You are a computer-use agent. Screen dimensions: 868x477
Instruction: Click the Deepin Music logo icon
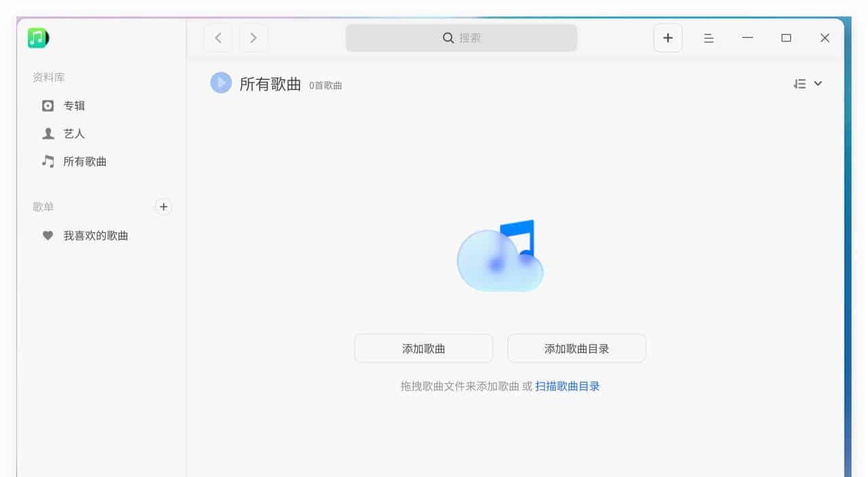click(x=37, y=37)
